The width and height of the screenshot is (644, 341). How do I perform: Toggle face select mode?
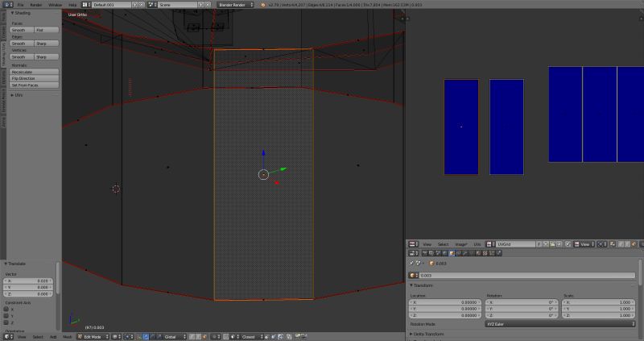(204, 337)
